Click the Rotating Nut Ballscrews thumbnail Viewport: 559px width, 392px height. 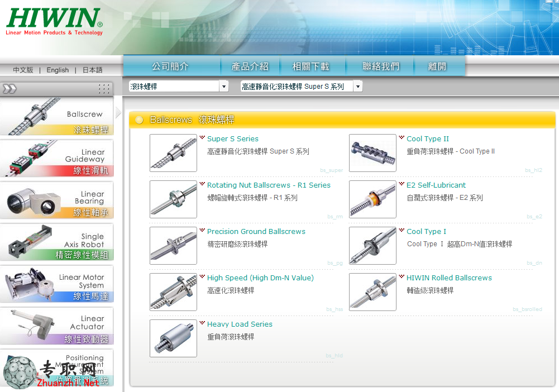pyautogui.click(x=173, y=199)
